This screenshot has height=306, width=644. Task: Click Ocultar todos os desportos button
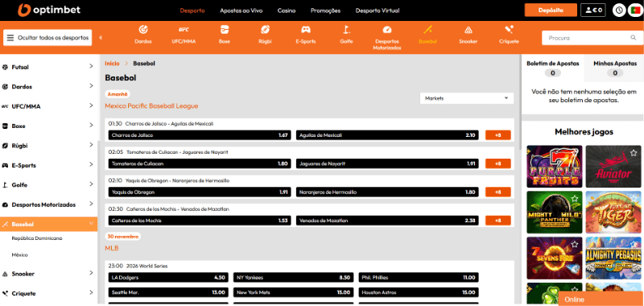[x=47, y=38]
